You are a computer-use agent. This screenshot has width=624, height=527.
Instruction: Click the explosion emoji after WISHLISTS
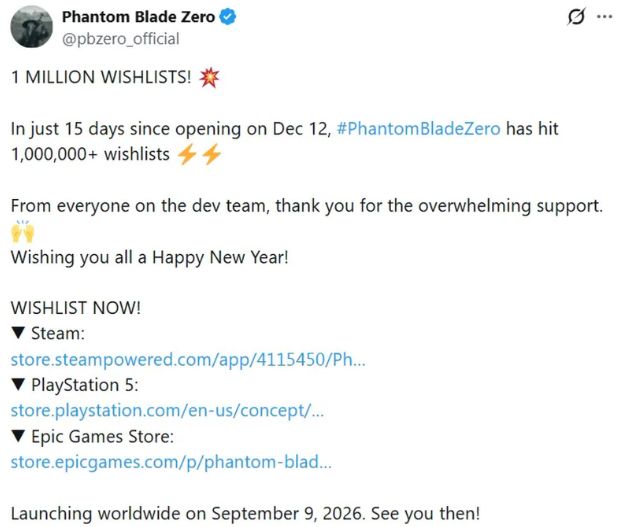click(x=209, y=77)
